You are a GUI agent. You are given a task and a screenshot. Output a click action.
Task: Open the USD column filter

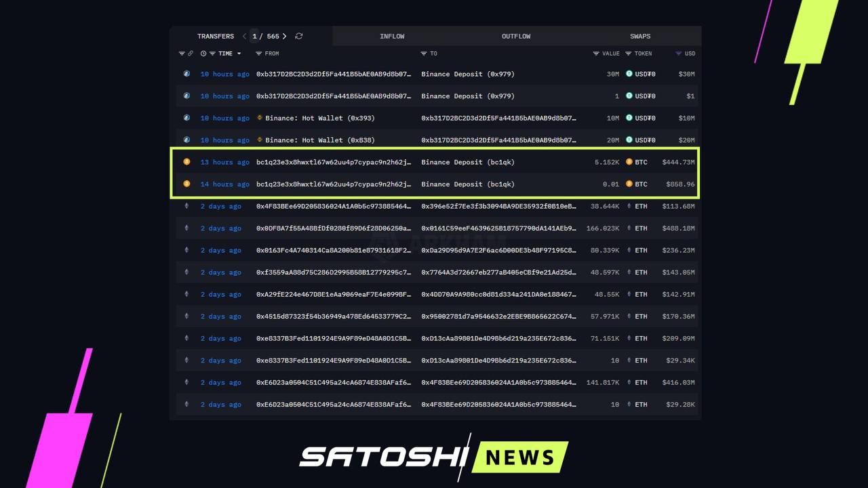pyautogui.click(x=678, y=54)
